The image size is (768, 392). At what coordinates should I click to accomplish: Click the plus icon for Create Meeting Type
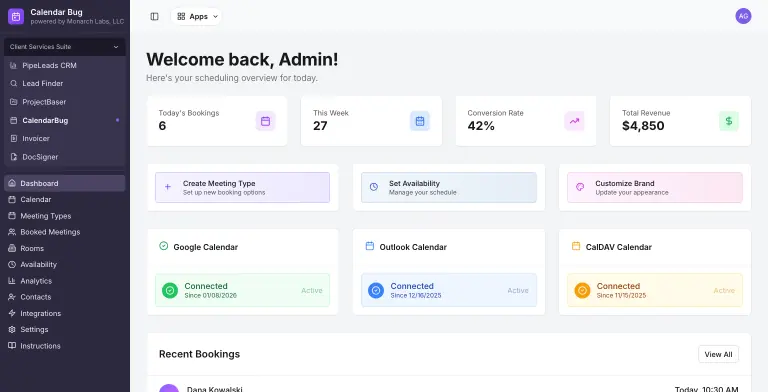(x=168, y=187)
